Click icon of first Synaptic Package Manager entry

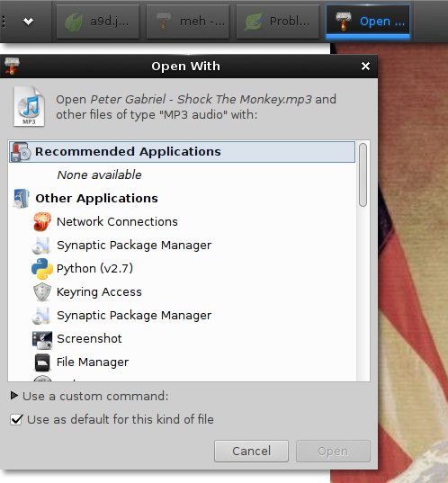point(41,246)
